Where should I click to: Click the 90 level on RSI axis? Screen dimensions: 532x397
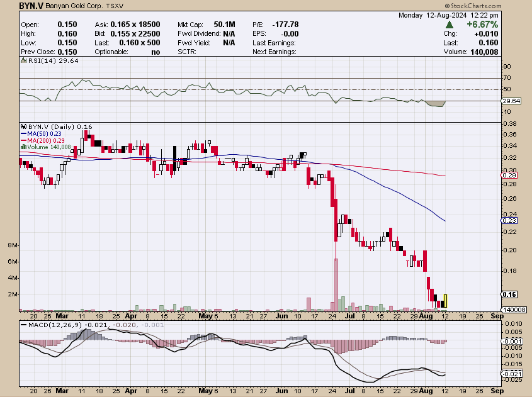point(507,67)
